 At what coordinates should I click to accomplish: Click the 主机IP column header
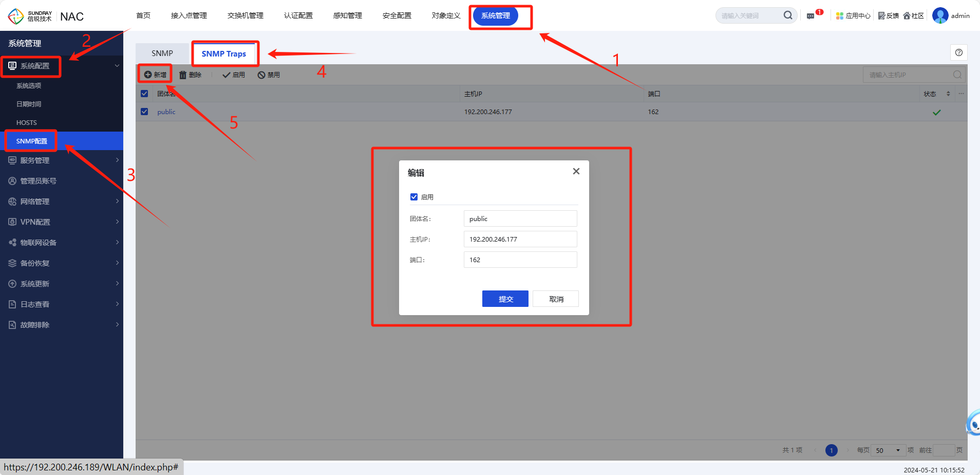[x=473, y=94]
